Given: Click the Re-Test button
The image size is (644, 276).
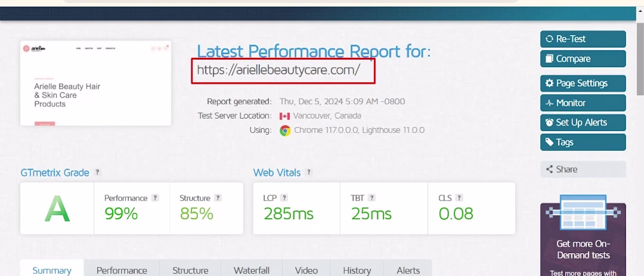Looking at the screenshot, I should click(x=583, y=39).
